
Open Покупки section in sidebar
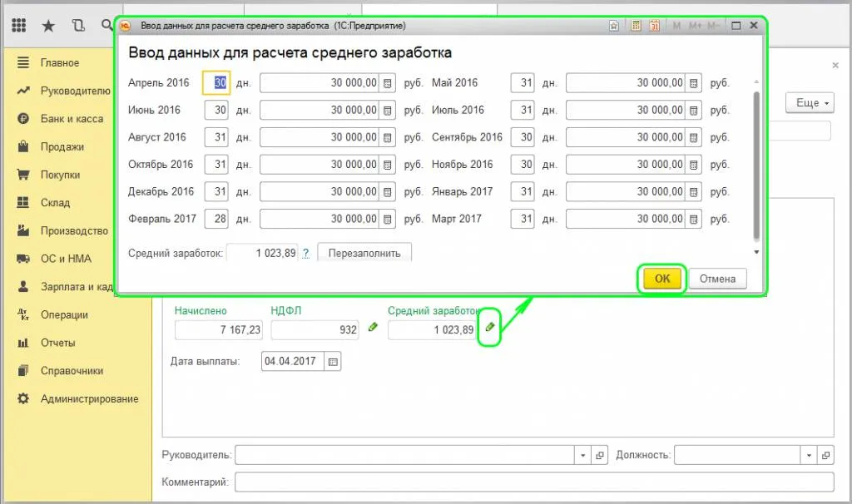[60, 175]
